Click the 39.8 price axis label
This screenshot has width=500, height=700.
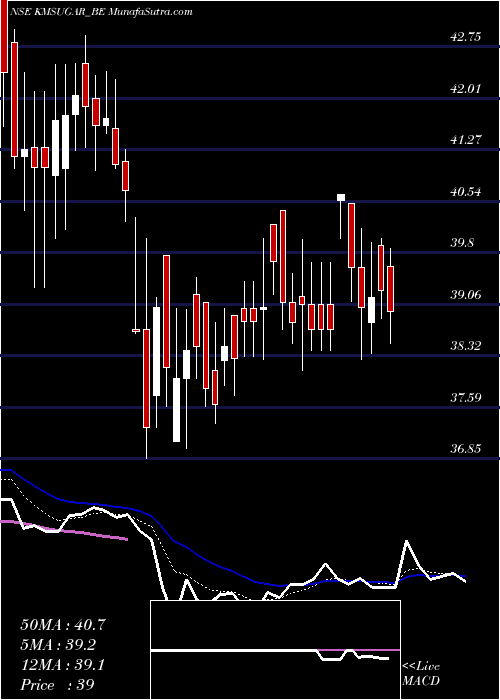(462, 243)
